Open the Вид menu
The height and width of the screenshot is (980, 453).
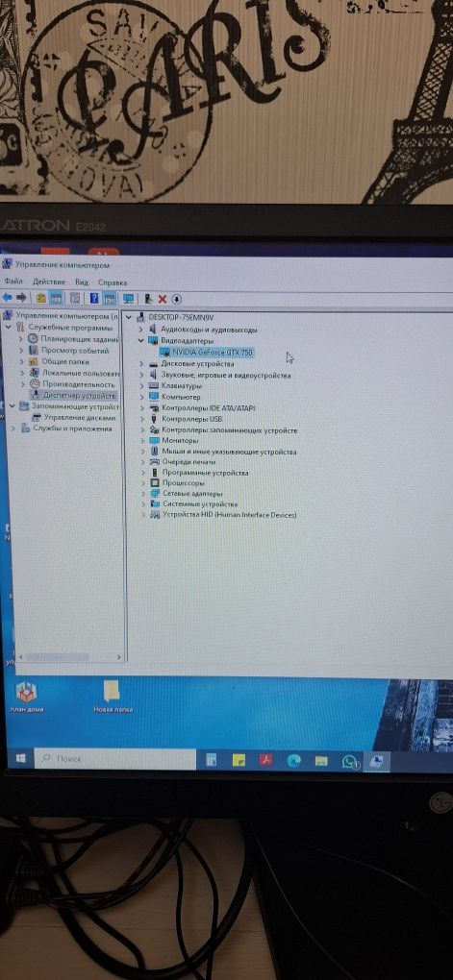click(x=82, y=282)
